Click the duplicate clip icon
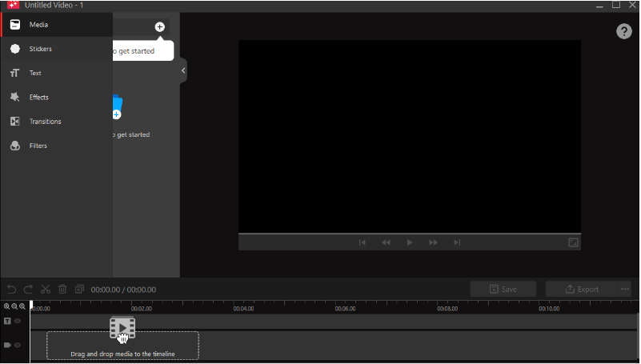Image resolution: width=641 pixels, height=364 pixels. (79, 290)
